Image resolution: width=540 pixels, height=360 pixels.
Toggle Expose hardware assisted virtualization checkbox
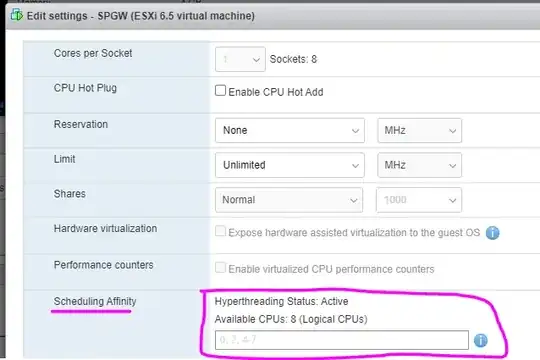click(220, 231)
